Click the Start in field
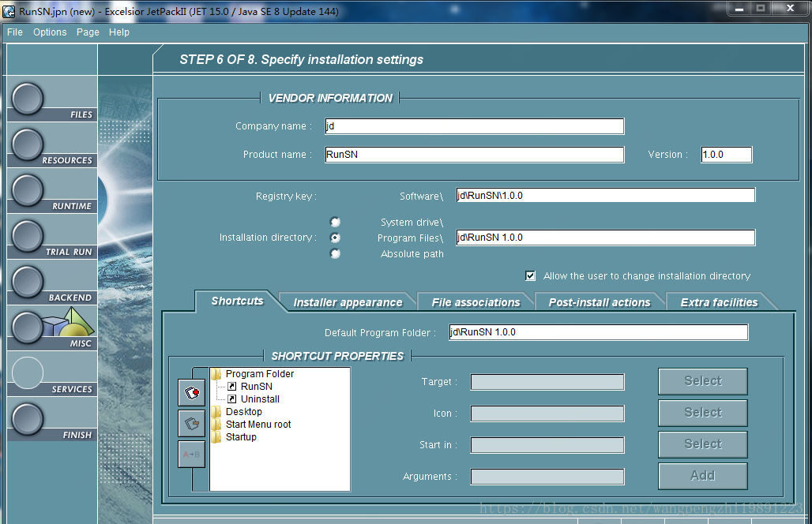The width and height of the screenshot is (812, 524). tap(547, 445)
